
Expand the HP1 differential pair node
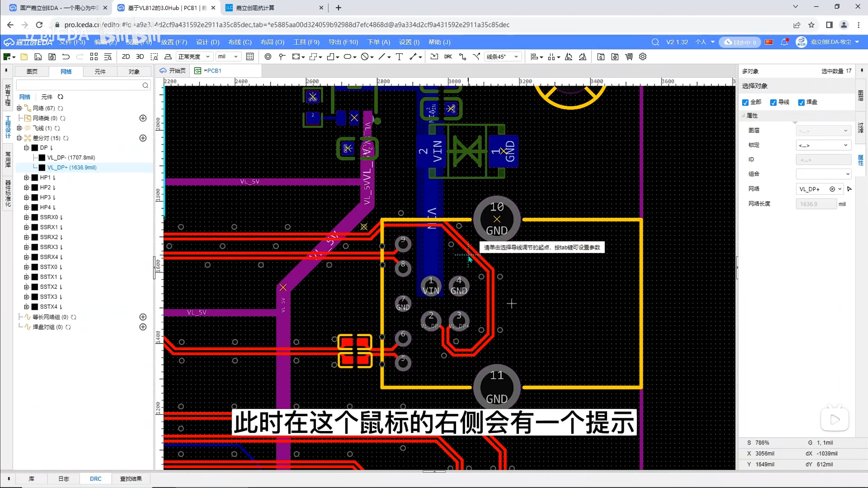click(x=26, y=178)
